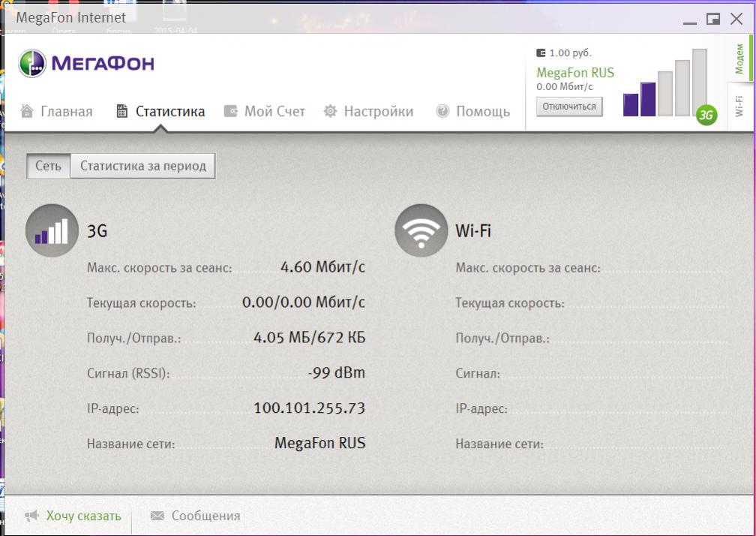Click the 4.05 МБ/672 КБ traffic value
The image size is (756, 536).
(x=310, y=337)
